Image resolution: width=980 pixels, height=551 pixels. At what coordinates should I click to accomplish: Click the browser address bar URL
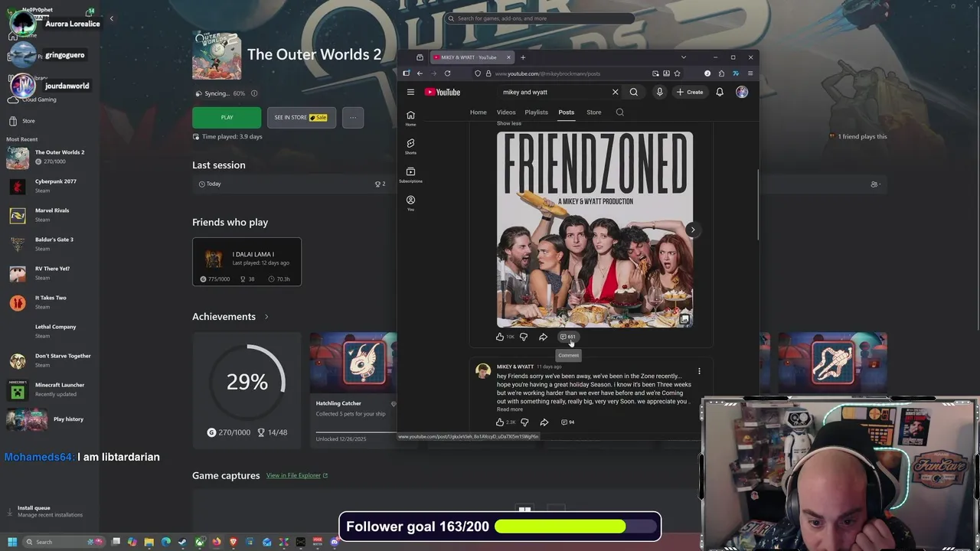[547, 73]
